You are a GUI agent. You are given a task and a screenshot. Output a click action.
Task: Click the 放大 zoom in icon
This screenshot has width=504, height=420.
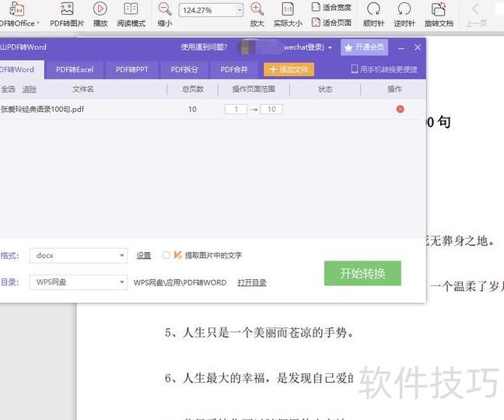tap(257, 10)
